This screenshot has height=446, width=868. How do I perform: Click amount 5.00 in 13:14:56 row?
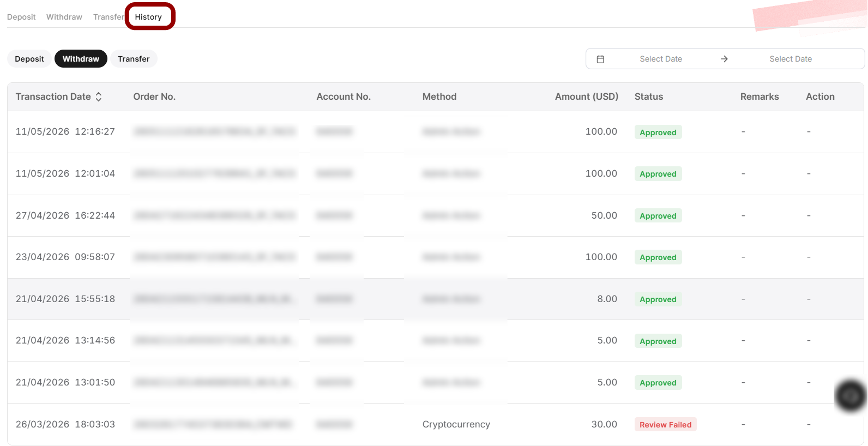pyautogui.click(x=607, y=340)
